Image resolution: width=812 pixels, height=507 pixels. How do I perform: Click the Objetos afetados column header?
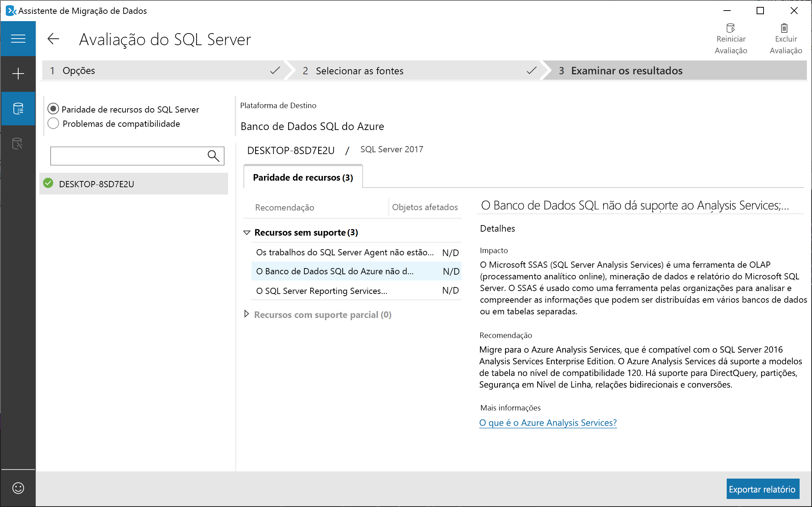pyautogui.click(x=425, y=207)
